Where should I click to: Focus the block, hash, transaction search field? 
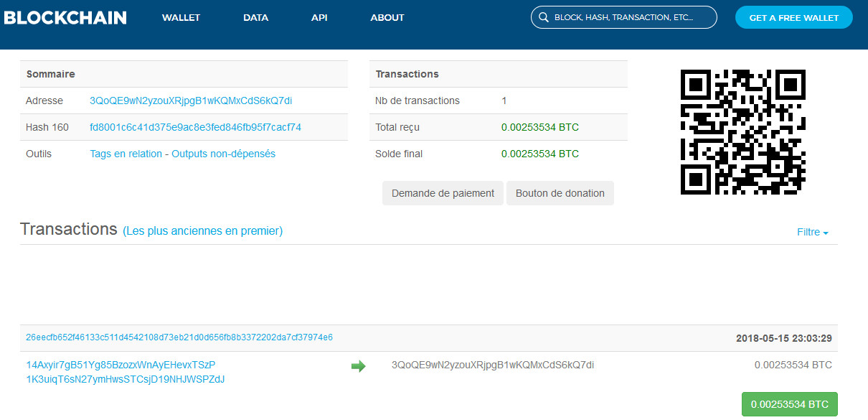[x=624, y=17]
